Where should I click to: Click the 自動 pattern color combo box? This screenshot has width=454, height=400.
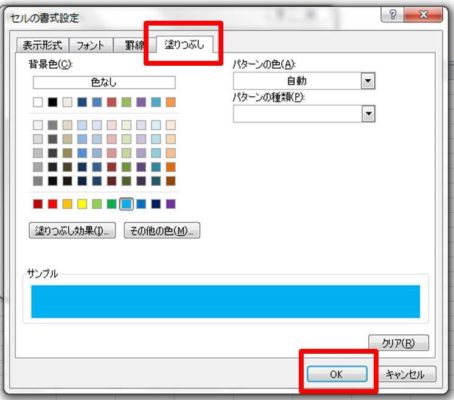304,81
